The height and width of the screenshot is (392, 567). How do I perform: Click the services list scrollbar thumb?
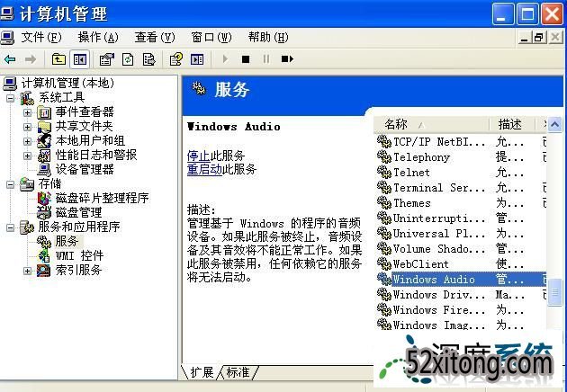(554, 292)
